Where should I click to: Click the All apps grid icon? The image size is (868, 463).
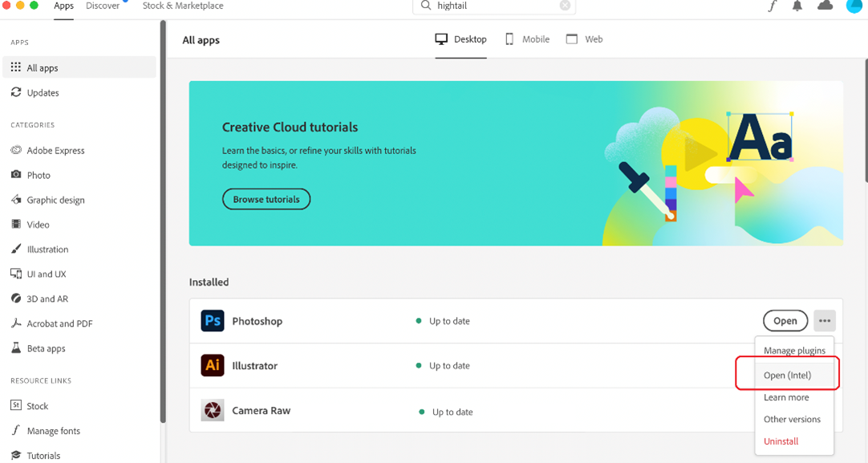[15, 67]
